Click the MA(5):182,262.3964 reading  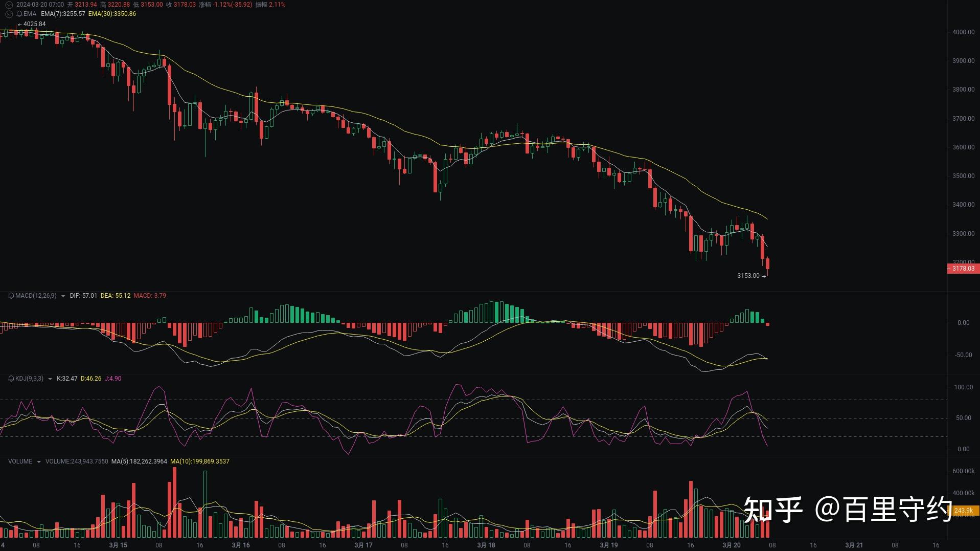click(x=139, y=461)
